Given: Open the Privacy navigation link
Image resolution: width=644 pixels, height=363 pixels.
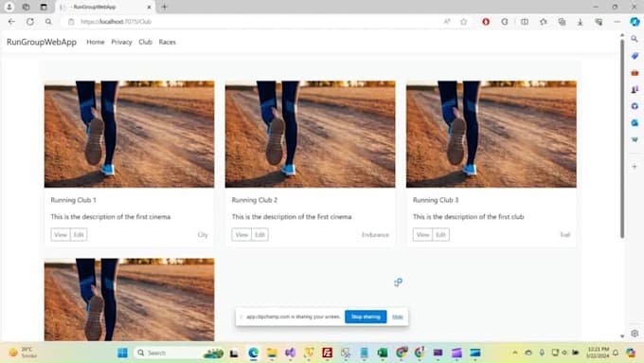Looking at the screenshot, I should coord(121,42).
